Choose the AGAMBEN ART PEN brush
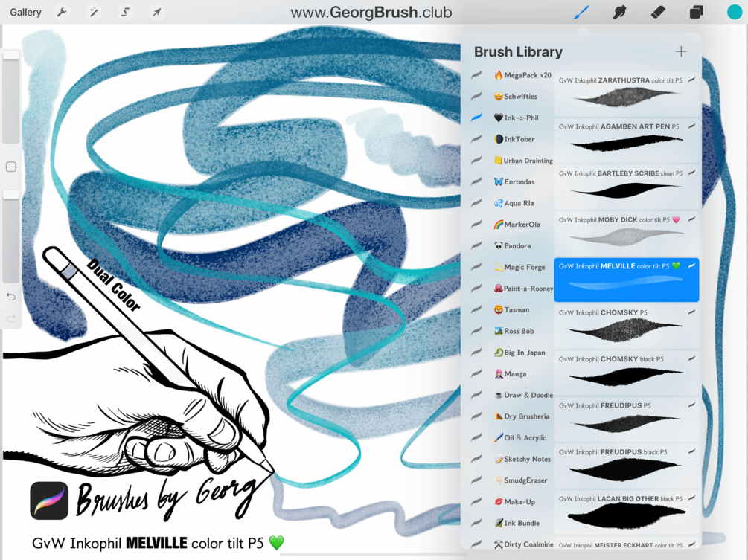748x560 pixels. [x=627, y=141]
